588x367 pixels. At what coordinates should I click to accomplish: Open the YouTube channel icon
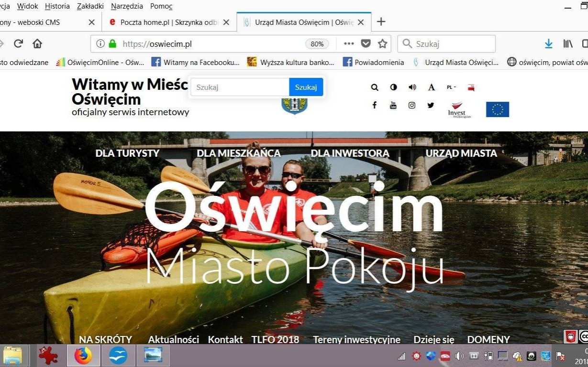(393, 105)
